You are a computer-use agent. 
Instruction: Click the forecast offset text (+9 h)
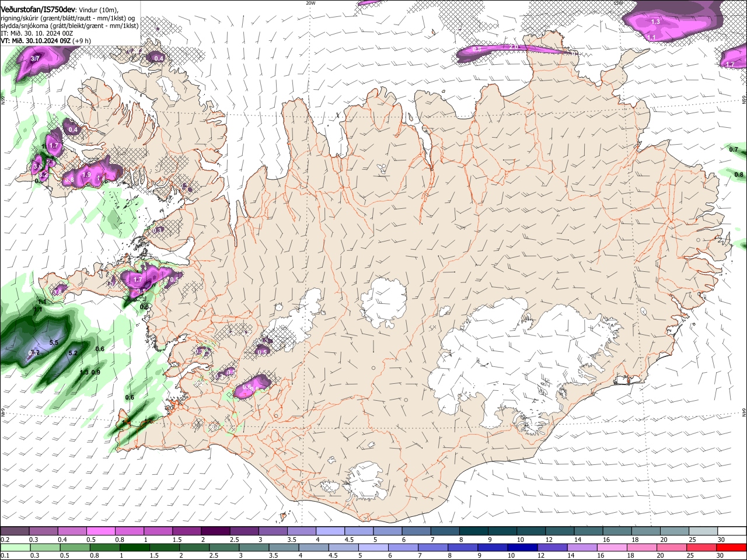pyautogui.click(x=82, y=41)
